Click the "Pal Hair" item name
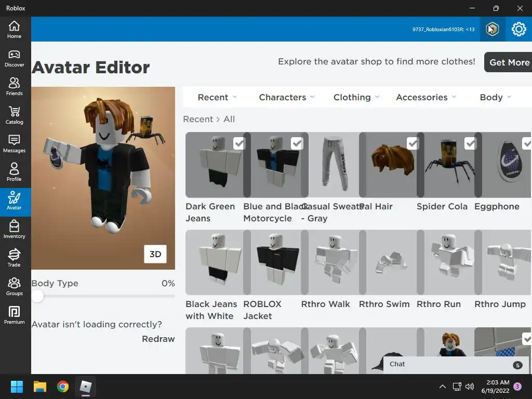The width and height of the screenshot is (532, 399). [376, 207]
